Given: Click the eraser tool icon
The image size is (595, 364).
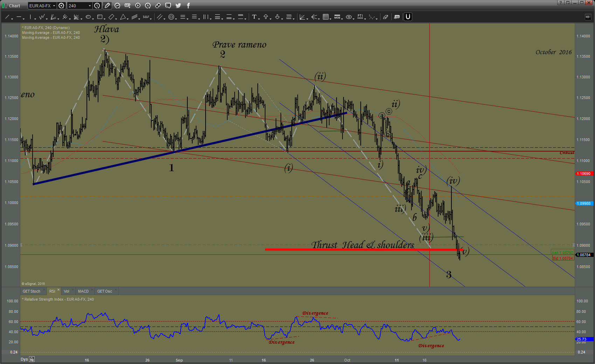Looking at the screenshot, I should click(x=386, y=17).
